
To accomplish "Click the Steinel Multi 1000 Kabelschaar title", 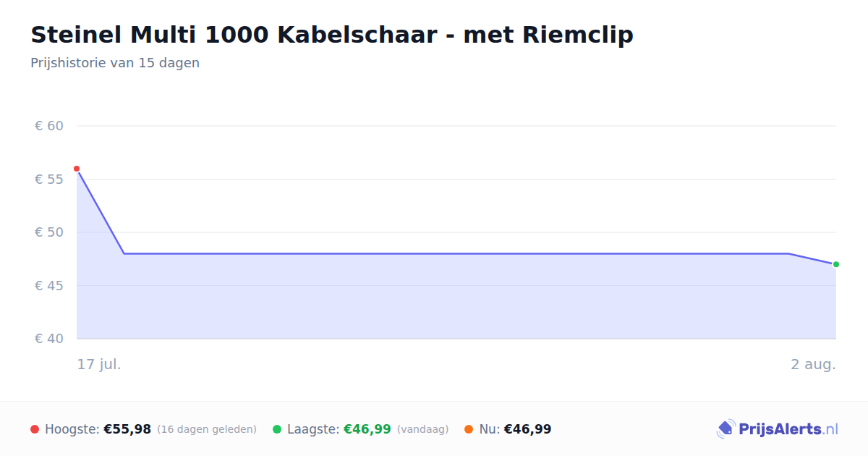I will pyautogui.click(x=332, y=34).
